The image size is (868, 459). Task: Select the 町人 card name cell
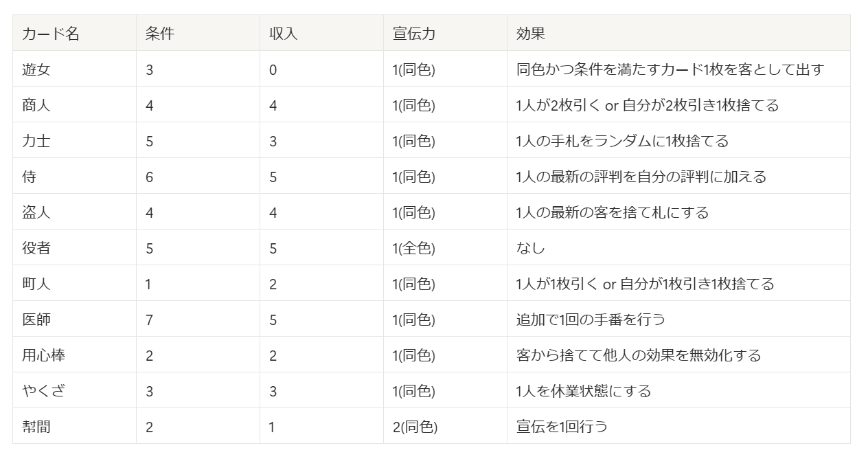point(36,284)
